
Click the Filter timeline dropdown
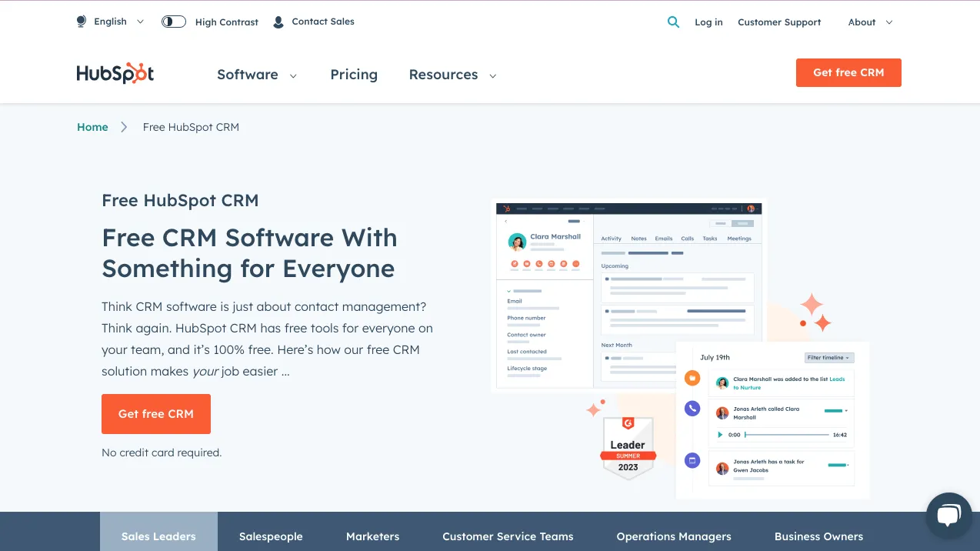tap(829, 358)
